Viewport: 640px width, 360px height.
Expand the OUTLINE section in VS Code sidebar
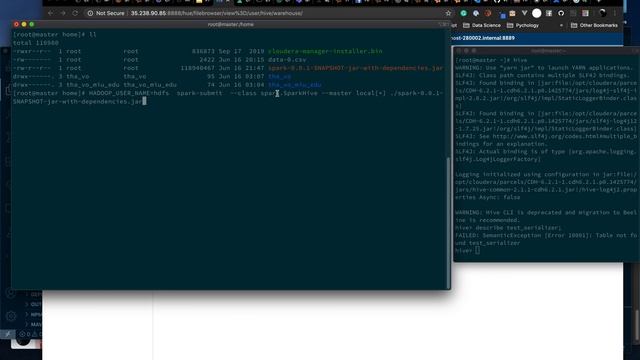[34, 304]
